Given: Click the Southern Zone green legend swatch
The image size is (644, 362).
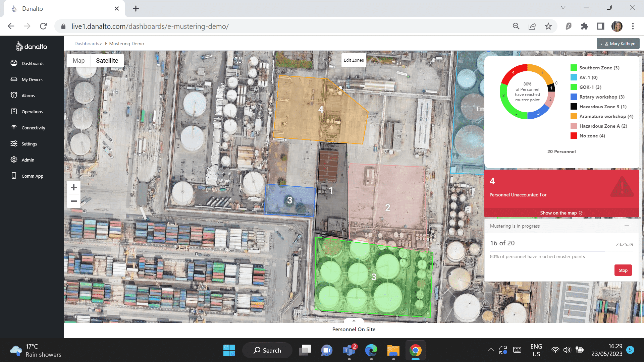Looking at the screenshot, I should point(574,68).
